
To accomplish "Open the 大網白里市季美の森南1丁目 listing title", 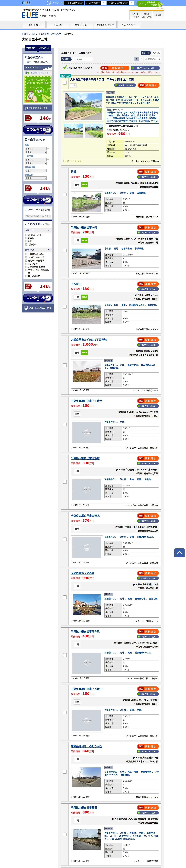I will tap(102, 80).
